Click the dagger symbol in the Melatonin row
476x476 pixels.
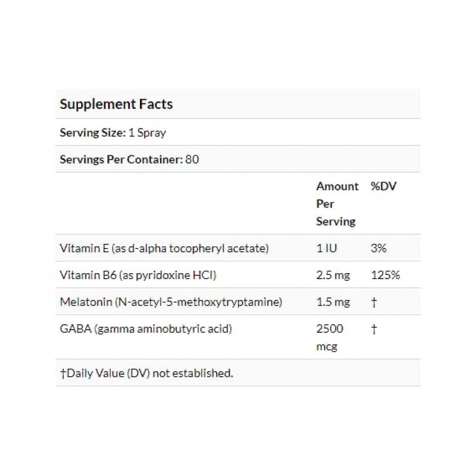pyautogui.click(x=374, y=302)
